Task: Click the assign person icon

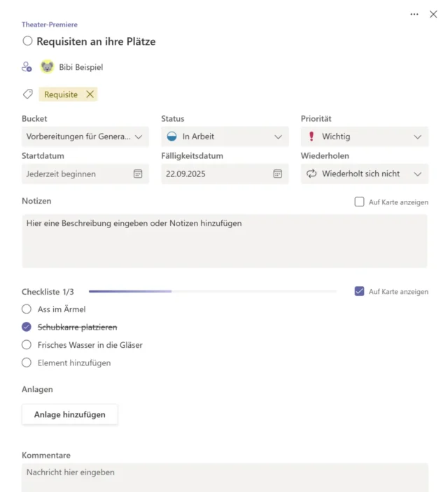Action: click(27, 67)
